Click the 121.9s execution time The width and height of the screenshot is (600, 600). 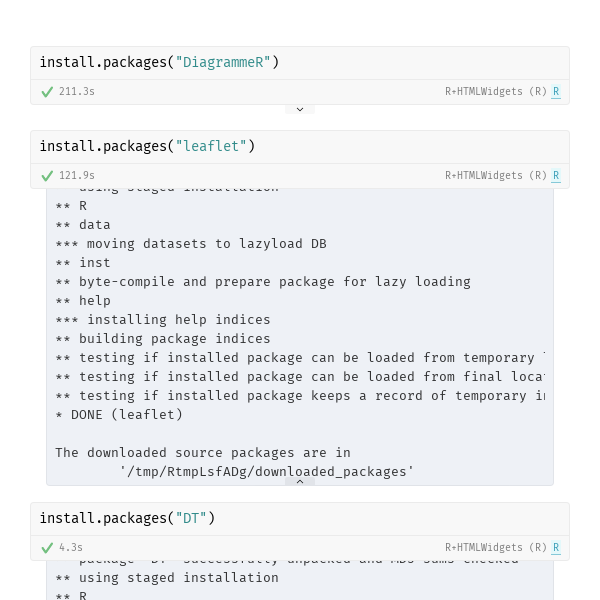tap(77, 176)
